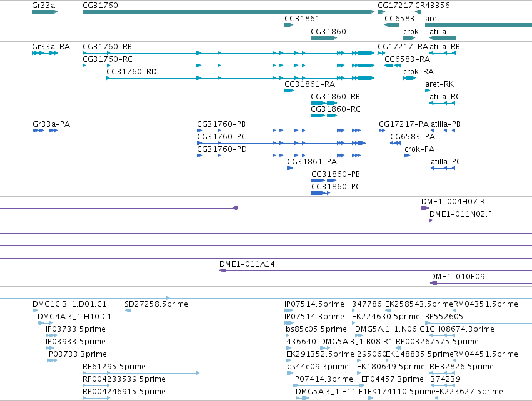Select the DME1-011N02.F clone feature
This screenshot has width=532, height=401.
tap(431, 220)
